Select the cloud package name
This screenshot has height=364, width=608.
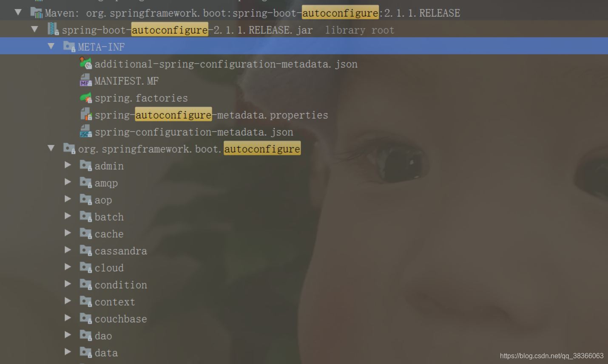[x=109, y=268]
